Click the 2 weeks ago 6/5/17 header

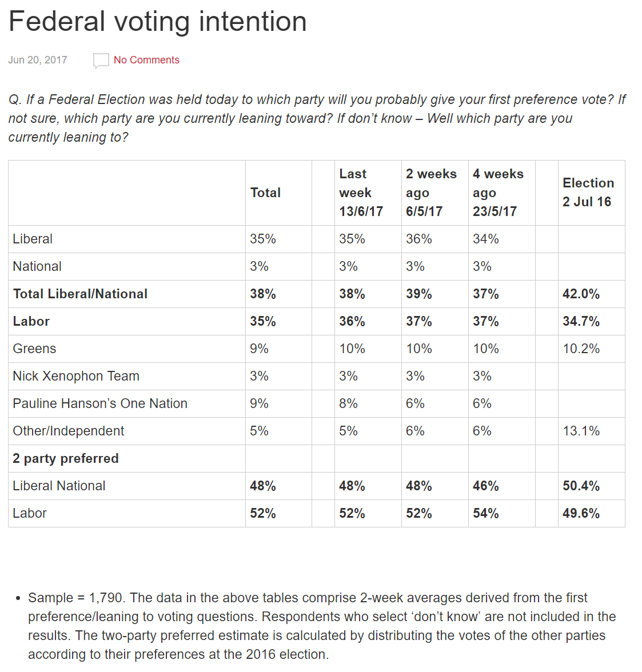[431, 193]
